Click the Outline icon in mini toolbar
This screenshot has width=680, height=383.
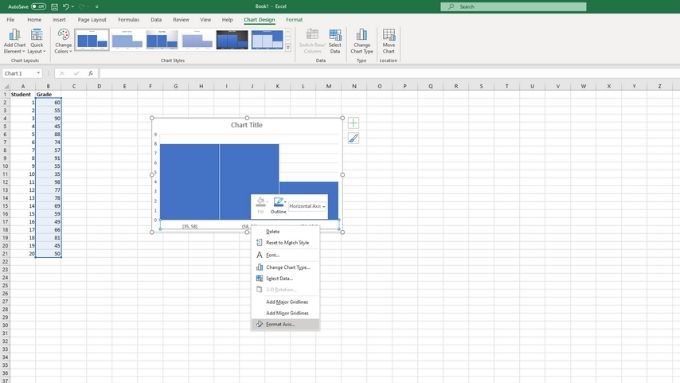click(x=278, y=205)
